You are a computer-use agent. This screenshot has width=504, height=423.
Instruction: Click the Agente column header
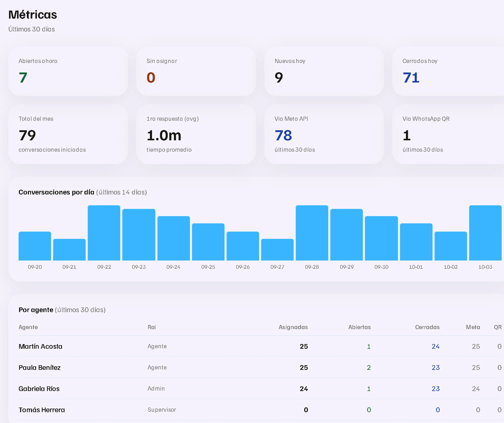click(x=28, y=327)
